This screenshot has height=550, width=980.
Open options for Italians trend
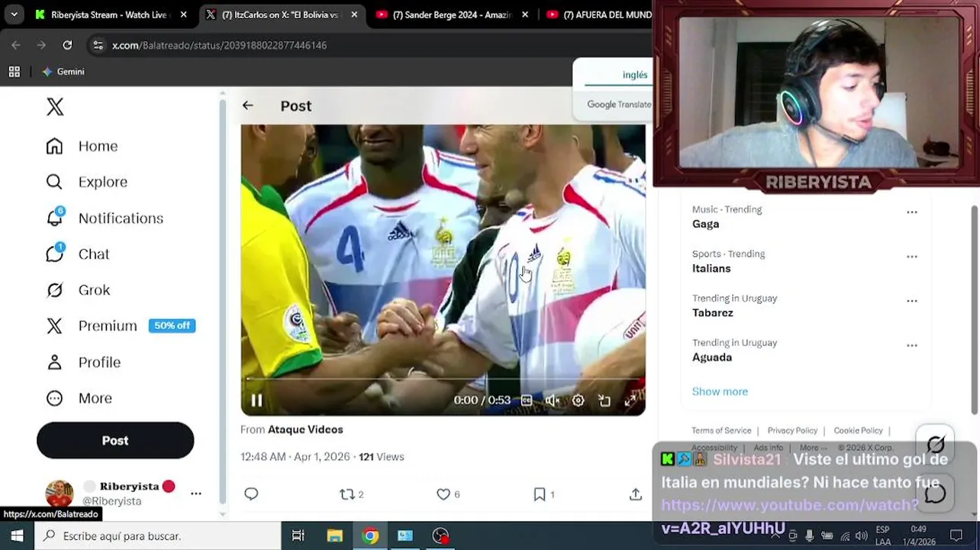tap(912, 257)
